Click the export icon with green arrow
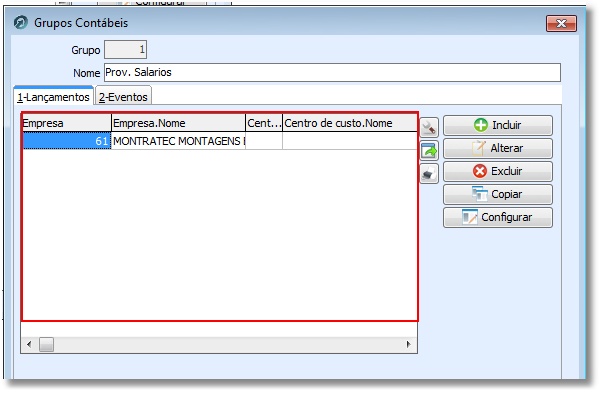The image size is (600, 393). 429,150
